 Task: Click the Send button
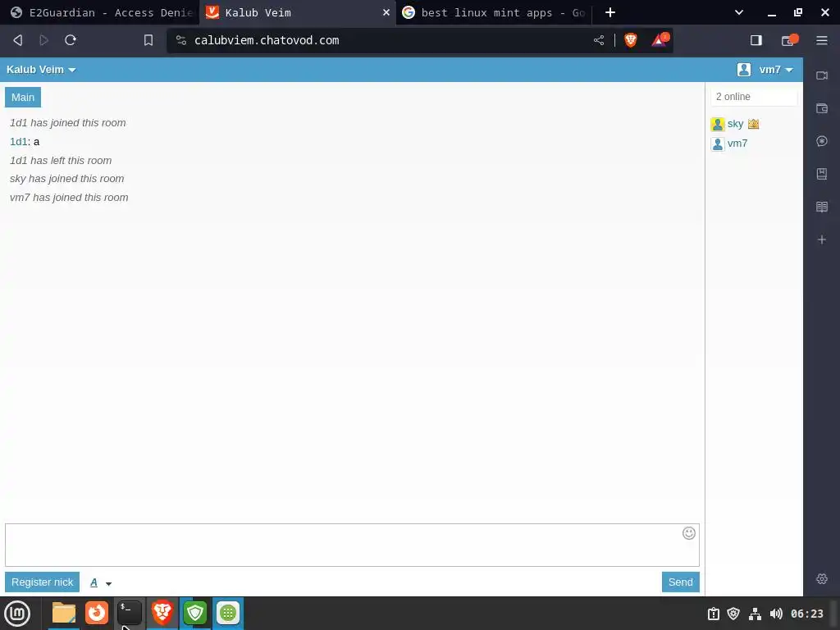coord(680,582)
